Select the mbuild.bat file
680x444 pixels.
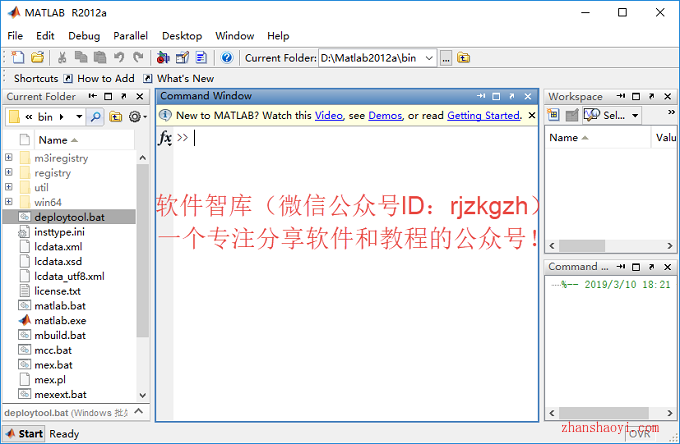(60, 335)
